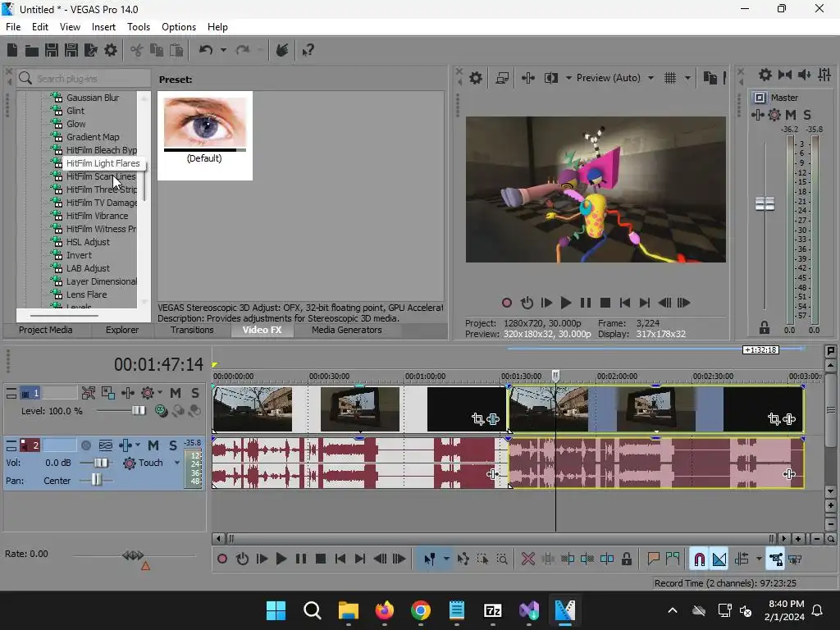This screenshot has height=630, width=840.
Task: Click the Redo arrow icon
Action: 243,50
